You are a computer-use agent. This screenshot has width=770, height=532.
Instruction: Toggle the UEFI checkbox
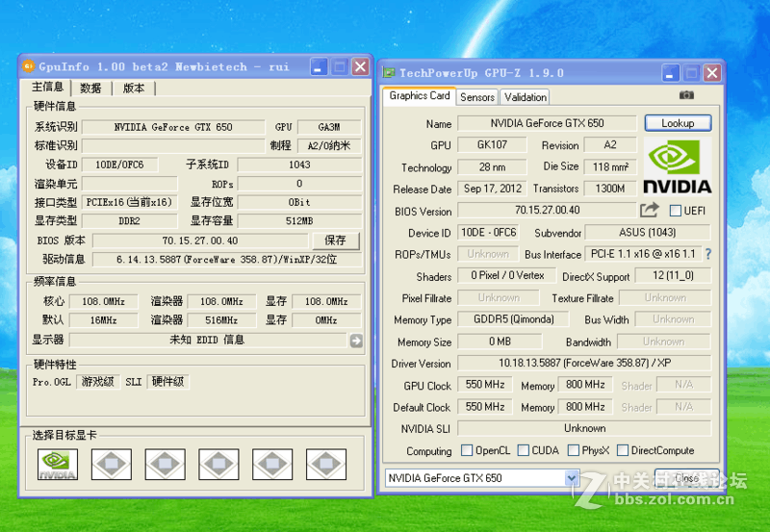point(676,211)
